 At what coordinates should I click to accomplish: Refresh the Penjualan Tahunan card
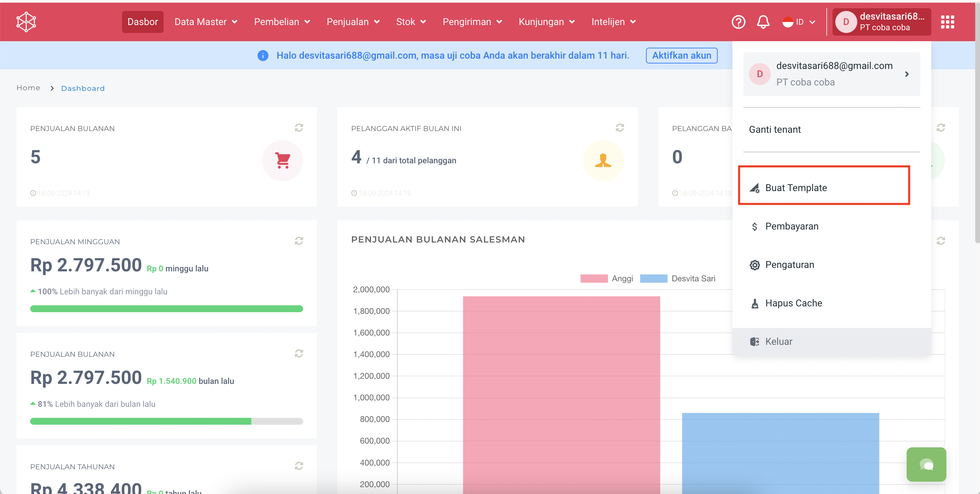point(299,466)
